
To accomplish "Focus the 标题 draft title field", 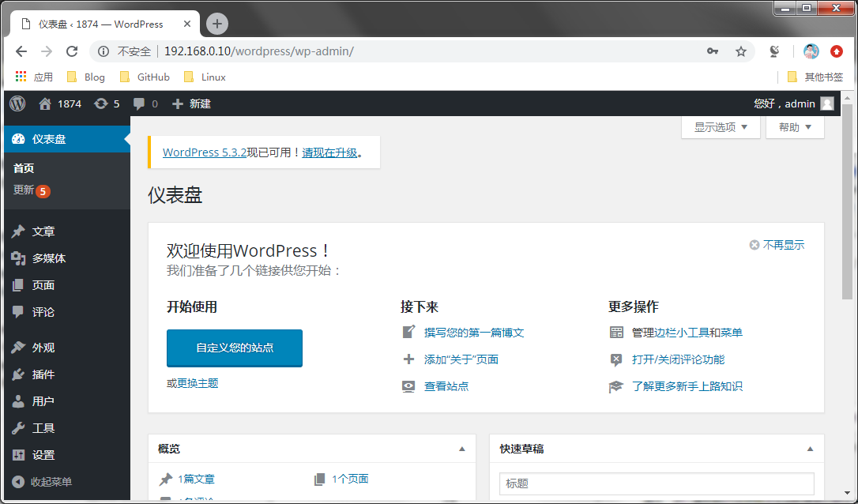I will [x=657, y=483].
